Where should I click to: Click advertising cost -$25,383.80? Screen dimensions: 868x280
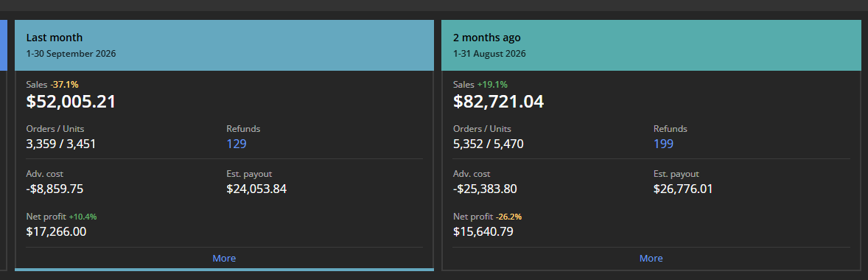click(485, 189)
